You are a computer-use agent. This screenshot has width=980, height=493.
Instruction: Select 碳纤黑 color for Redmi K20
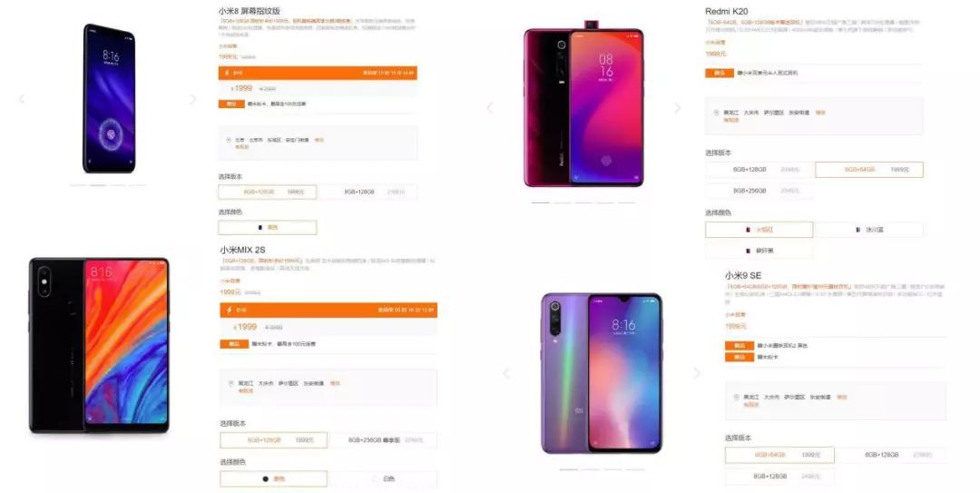click(759, 251)
